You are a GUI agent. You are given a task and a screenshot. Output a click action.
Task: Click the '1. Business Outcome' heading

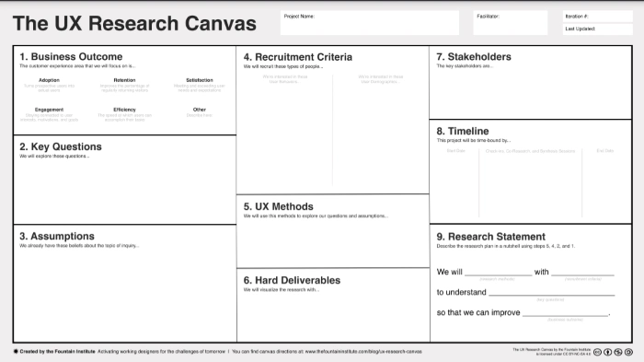pyautogui.click(x=71, y=57)
